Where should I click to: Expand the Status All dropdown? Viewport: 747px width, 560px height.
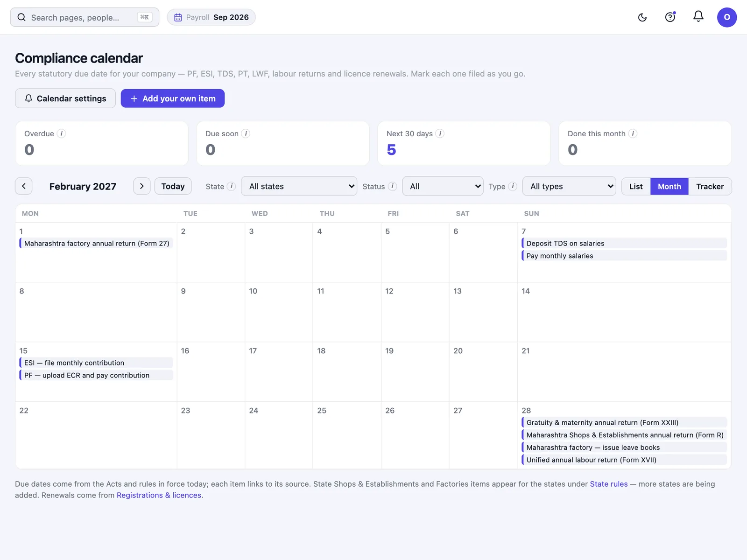pyautogui.click(x=443, y=186)
